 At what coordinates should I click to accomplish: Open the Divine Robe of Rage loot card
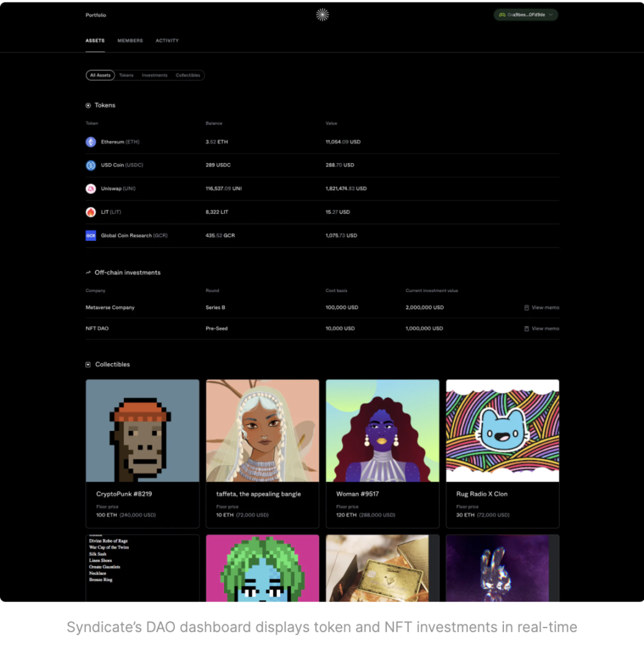pyautogui.click(x=142, y=568)
